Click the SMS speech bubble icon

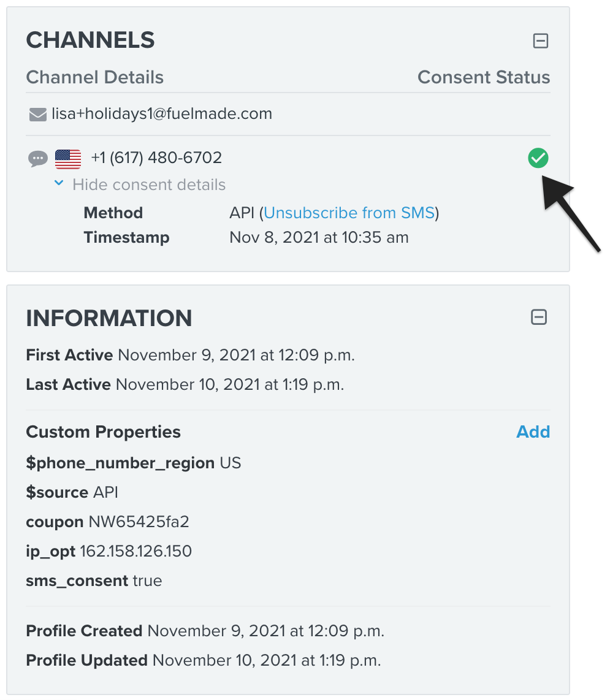[x=38, y=159]
